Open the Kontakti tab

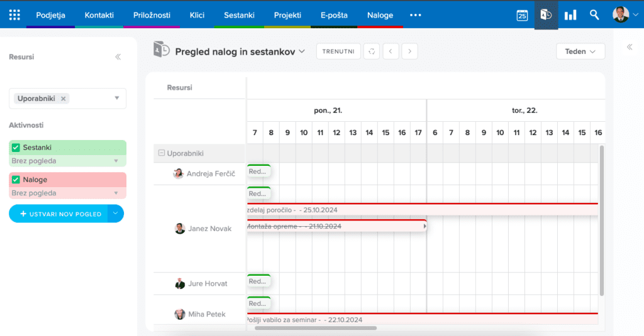tap(99, 15)
